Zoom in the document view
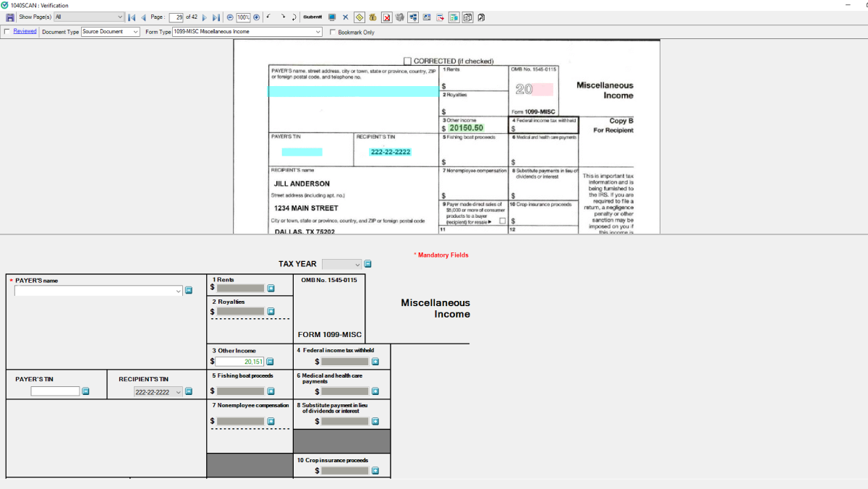Viewport: 868px width, 489px height. [256, 17]
